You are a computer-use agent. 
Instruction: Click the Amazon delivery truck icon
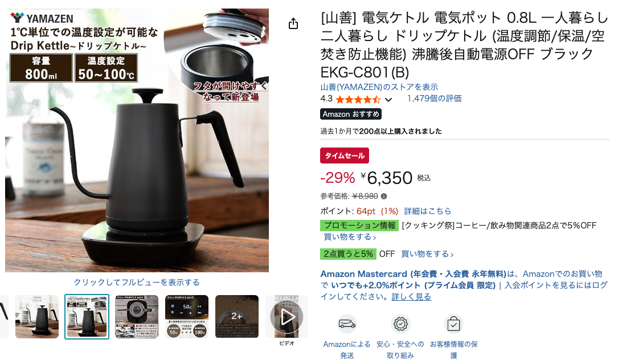[x=347, y=324]
